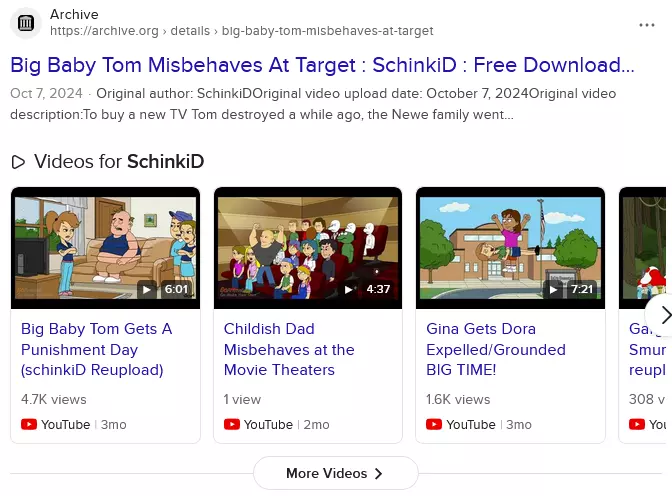Click the play outline icon beside 'Videos for SchinkiD'
This screenshot has height=496, width=672.
coord(18,162)
